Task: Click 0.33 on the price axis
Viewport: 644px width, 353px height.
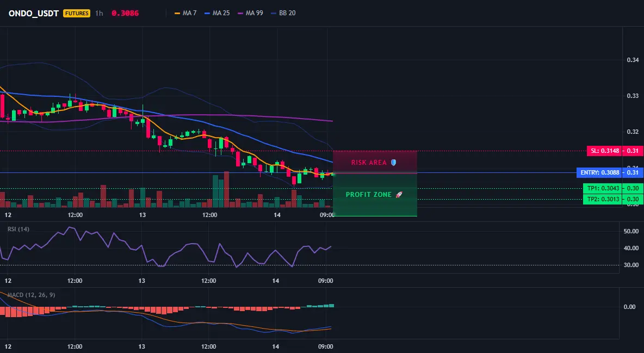Action: [x=633, y=96]
